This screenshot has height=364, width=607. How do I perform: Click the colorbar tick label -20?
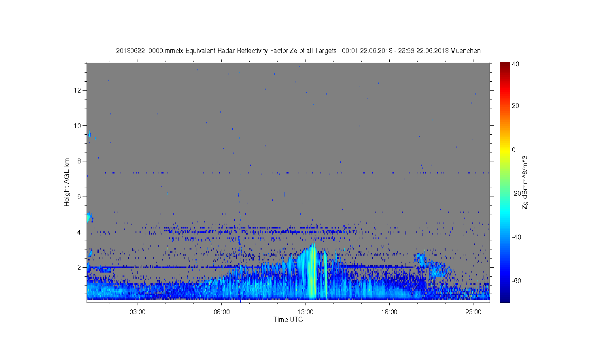tap(516, 193)
